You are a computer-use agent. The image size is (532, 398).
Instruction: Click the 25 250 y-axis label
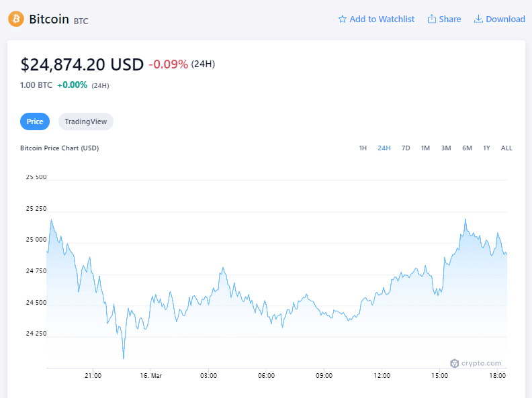pyautogui.click(x=36, y=209)
